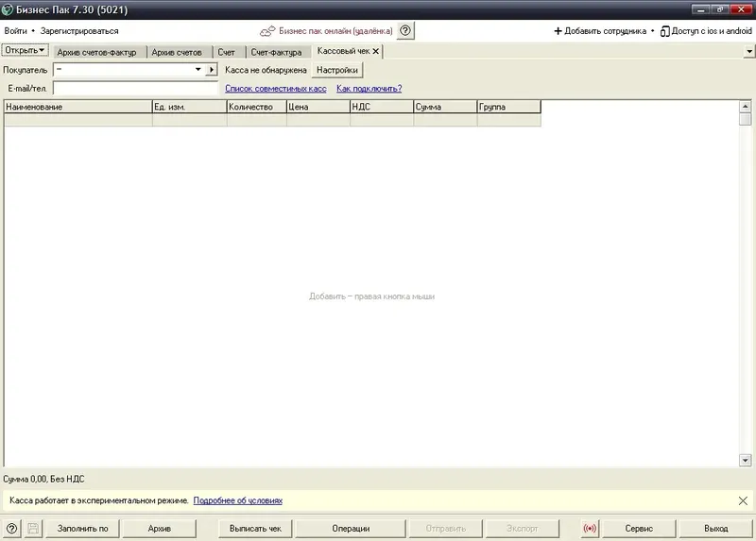The width and height of the screenshot is (756, 541).
Task: Click the cloud icon beside Бизнес пак онлайн
Action: tap(267, 31)
